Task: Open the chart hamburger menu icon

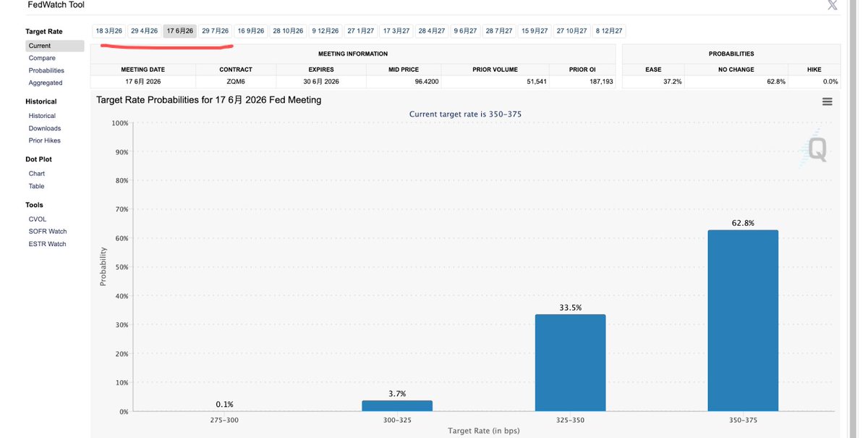Action: tap(827, 101)
